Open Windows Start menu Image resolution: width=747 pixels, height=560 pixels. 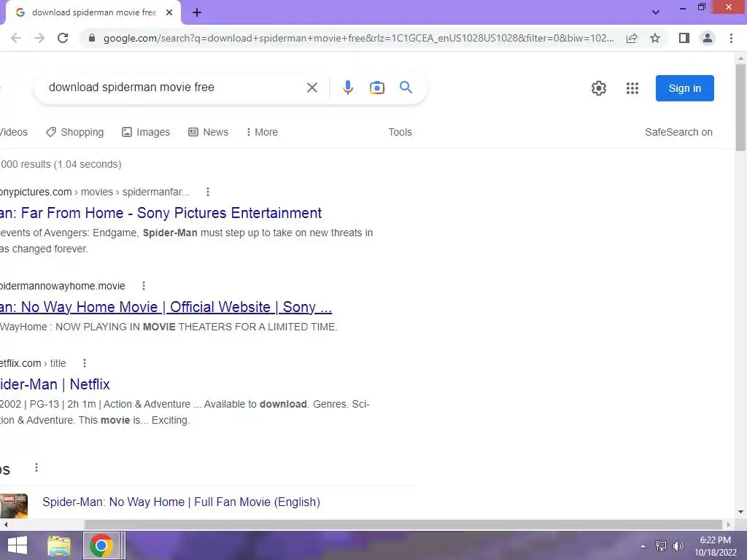click(x=18, y=545)
